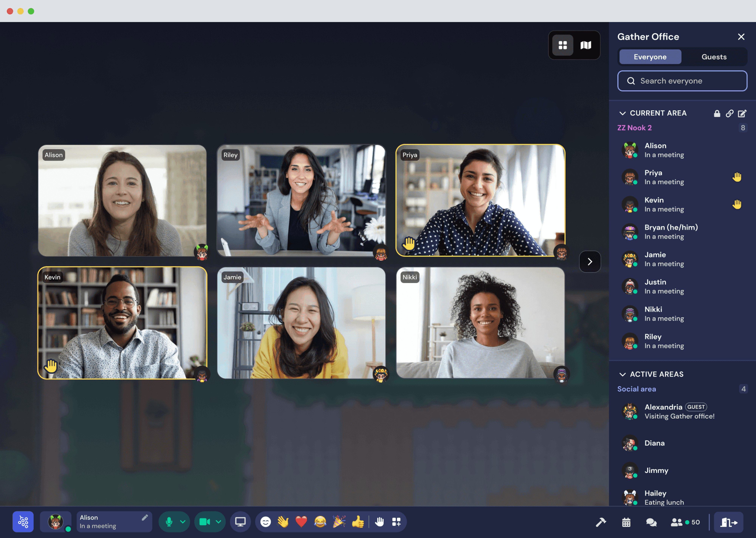Switch to the Guests tab
756x538 pixels.
click(x=714, y=57)
